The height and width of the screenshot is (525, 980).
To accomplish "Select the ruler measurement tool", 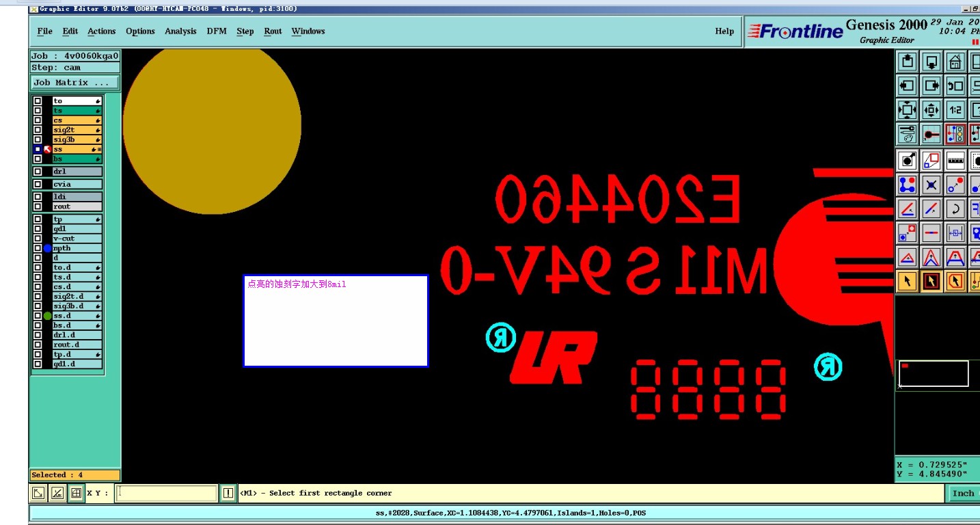I will (955, 161).
